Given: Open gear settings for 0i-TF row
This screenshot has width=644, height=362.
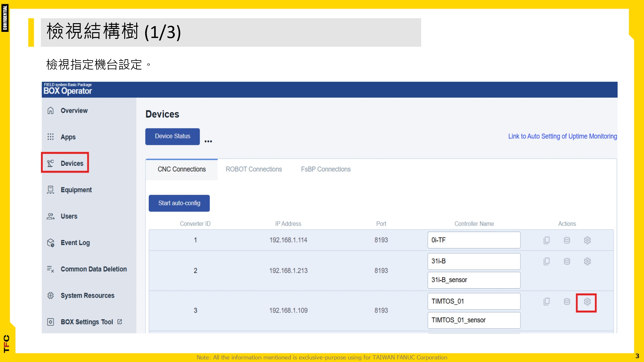Looking at the screenshot, I should tap(587, 240).
